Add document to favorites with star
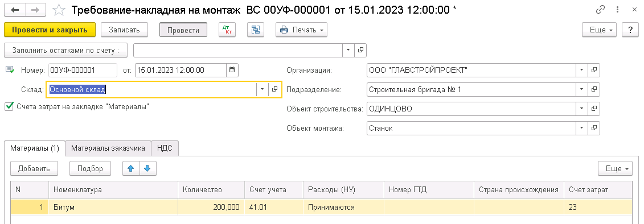The width and height of the screenshot is (644, 224). coord(60,10)
